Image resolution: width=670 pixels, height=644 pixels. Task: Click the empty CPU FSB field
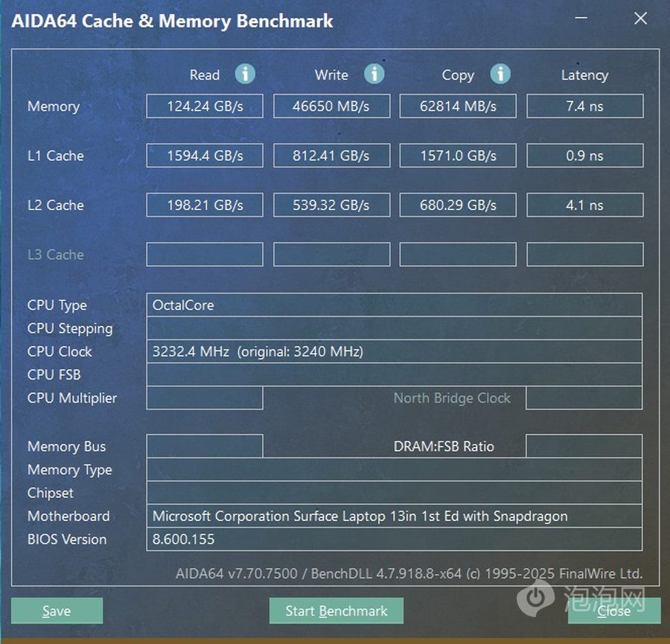(x=395, y=374)
